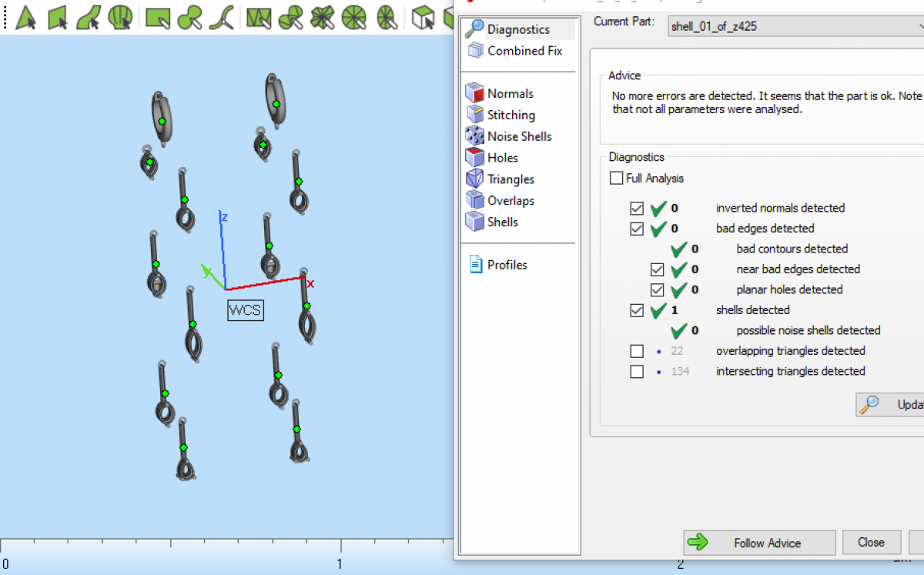The width and height of the screenshot is (924, 575).
Task: Select the mark shell tool icon
Action: click(x=119, y=17)
